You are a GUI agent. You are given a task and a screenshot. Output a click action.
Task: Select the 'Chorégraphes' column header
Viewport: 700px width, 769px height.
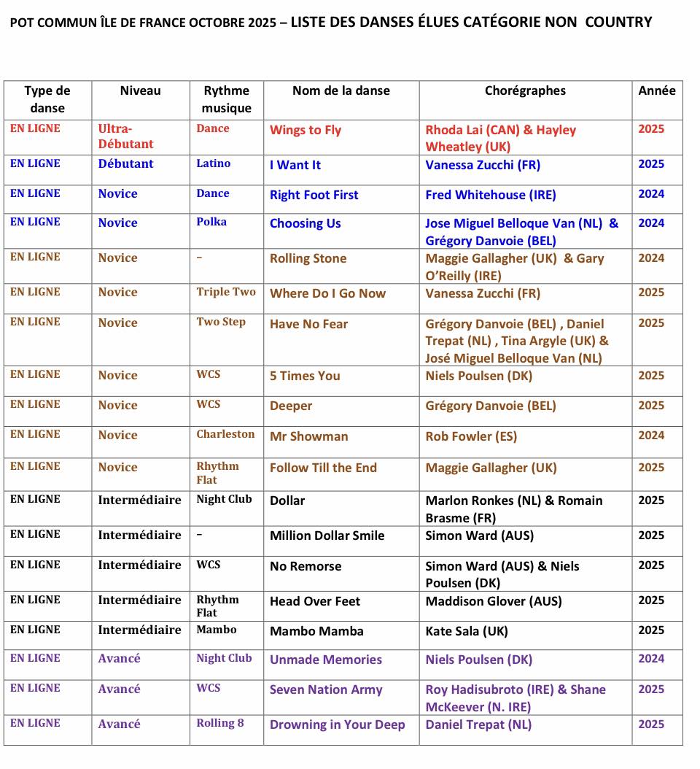click(x=525, y=91)
